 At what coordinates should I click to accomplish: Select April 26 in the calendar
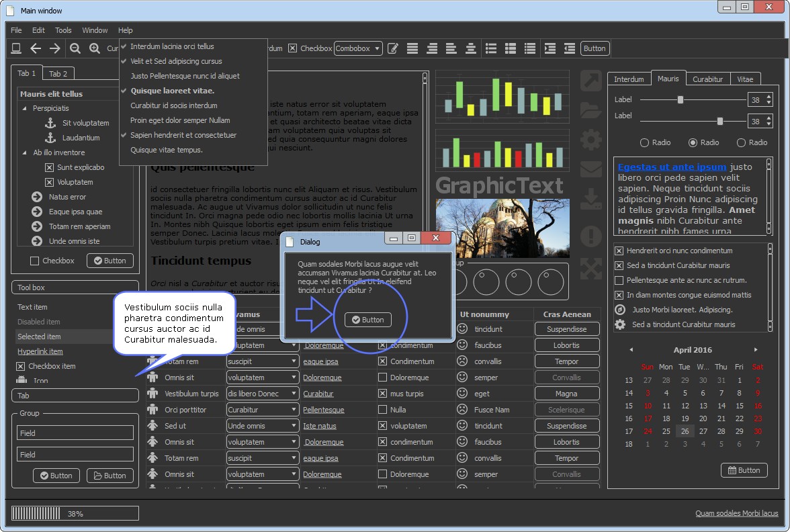point(685,431)
